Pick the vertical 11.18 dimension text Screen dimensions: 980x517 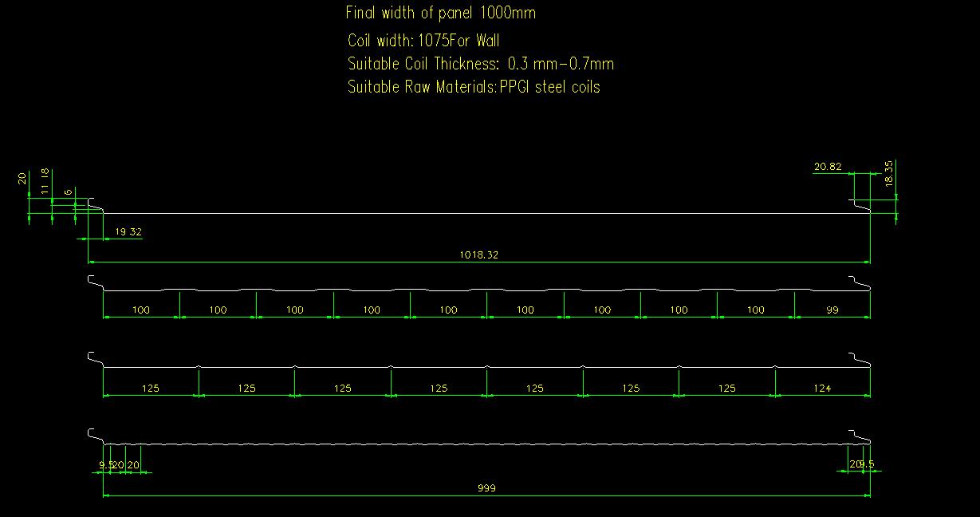tap(45, 181)
